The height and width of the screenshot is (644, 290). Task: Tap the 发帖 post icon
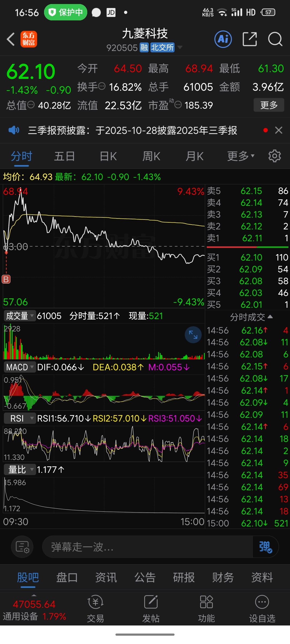151,609
